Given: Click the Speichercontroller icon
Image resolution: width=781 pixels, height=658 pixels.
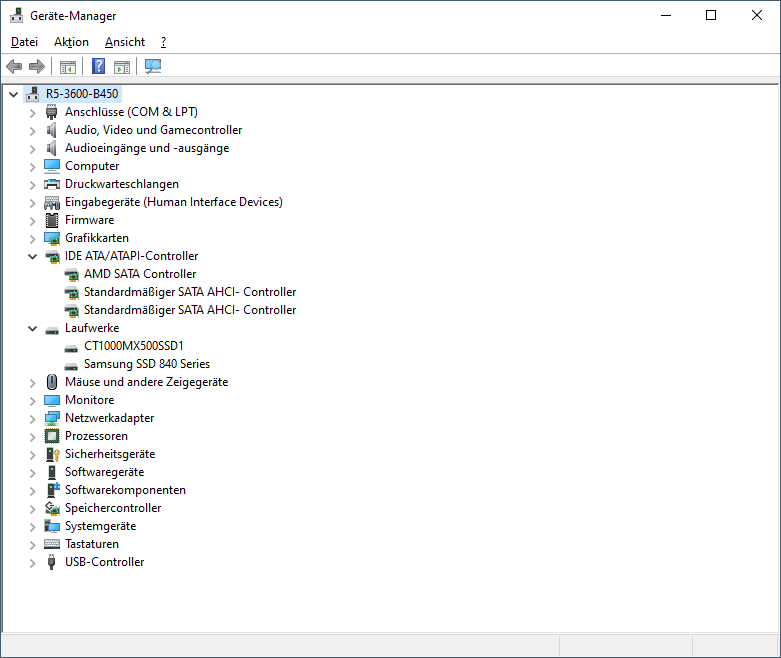Looking at the screenshot, I should [52, 508].
